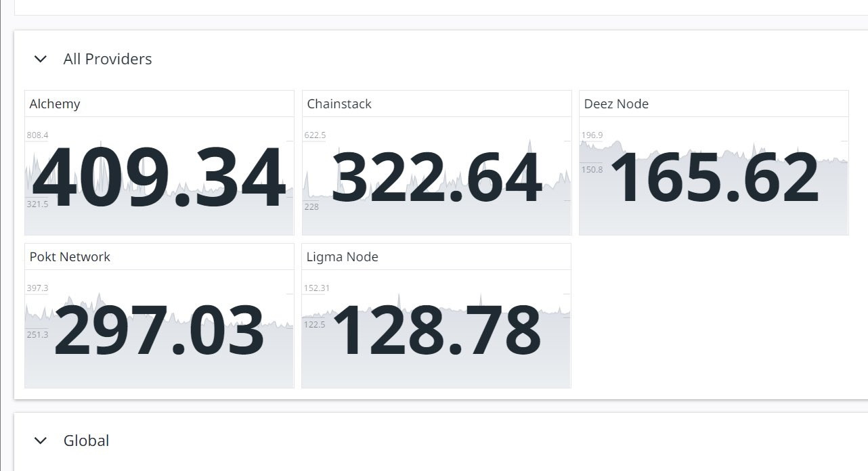Open the Pokt Network panel title
The height and width of the screenshot is (471, 868).
click(x=70, y=257)
